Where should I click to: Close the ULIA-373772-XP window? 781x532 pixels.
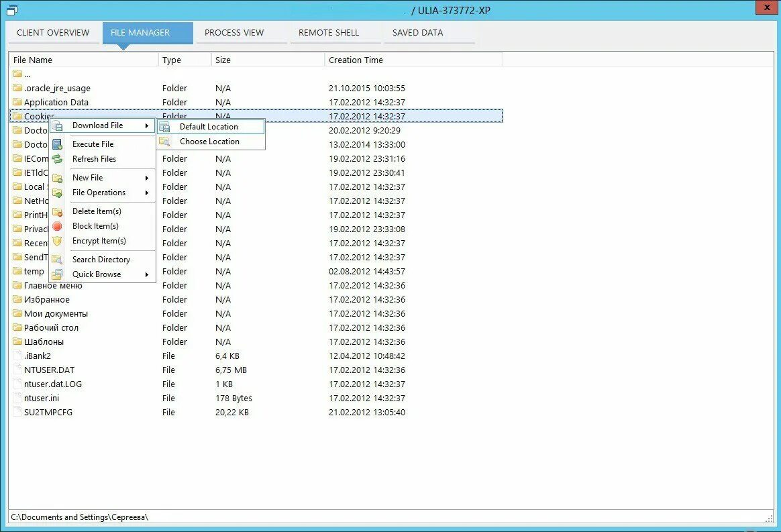pos(766,7)
